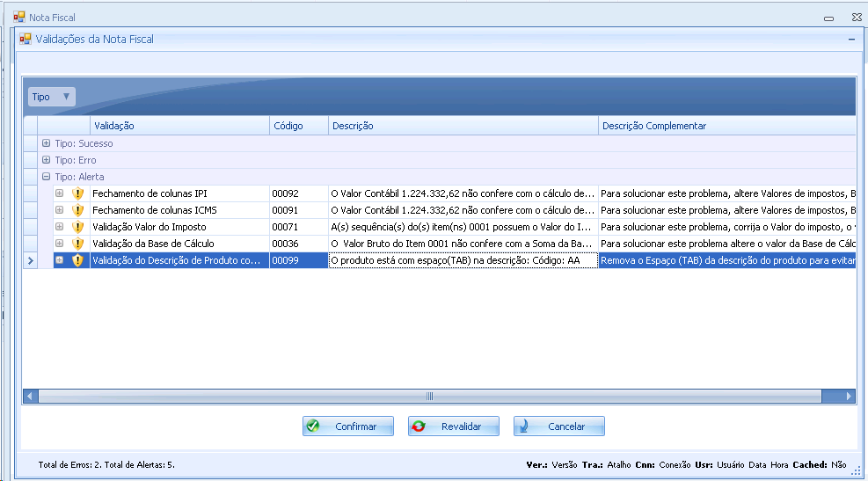Click warning icon on Validação Valor do Imposto row
The width and height of the screenshot is (868, 481).
tap(77, 227)
